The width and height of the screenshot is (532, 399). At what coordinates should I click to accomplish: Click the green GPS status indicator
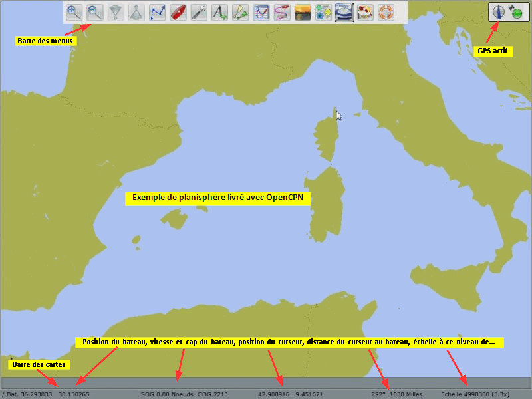tap(517, 13)
